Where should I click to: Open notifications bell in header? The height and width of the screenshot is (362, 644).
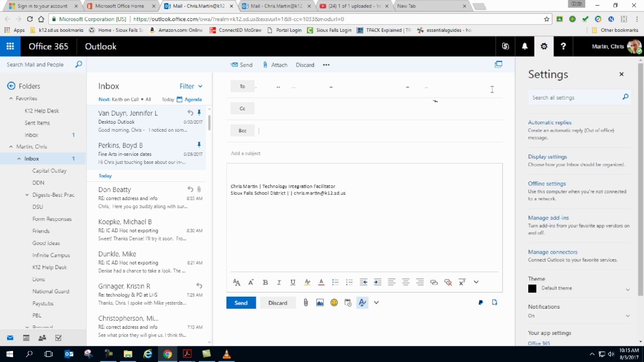525,46
